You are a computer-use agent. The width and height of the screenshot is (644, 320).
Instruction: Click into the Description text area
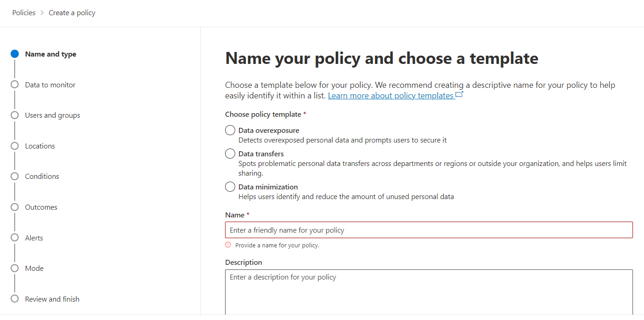(x=429, y=292)
